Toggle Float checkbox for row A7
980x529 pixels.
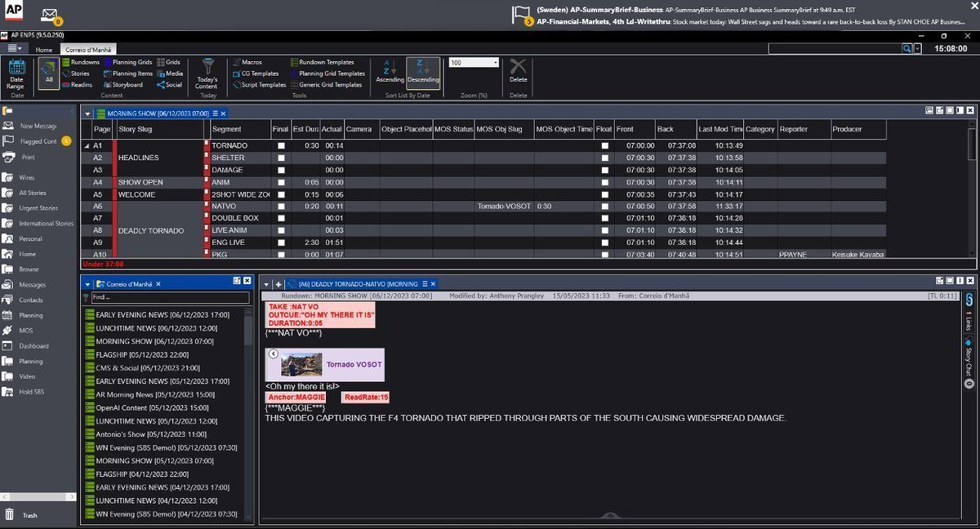pyautogui.click(x=605, y=219)
